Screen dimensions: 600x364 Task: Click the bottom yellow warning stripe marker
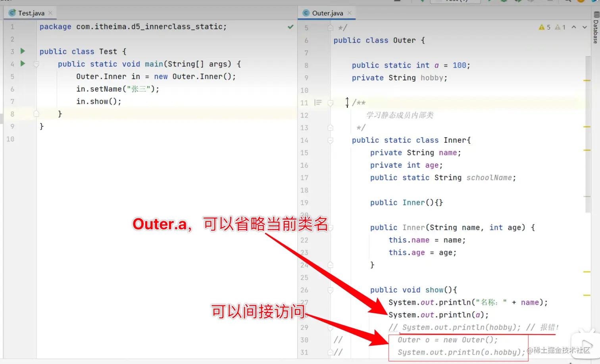pos(587,295)
